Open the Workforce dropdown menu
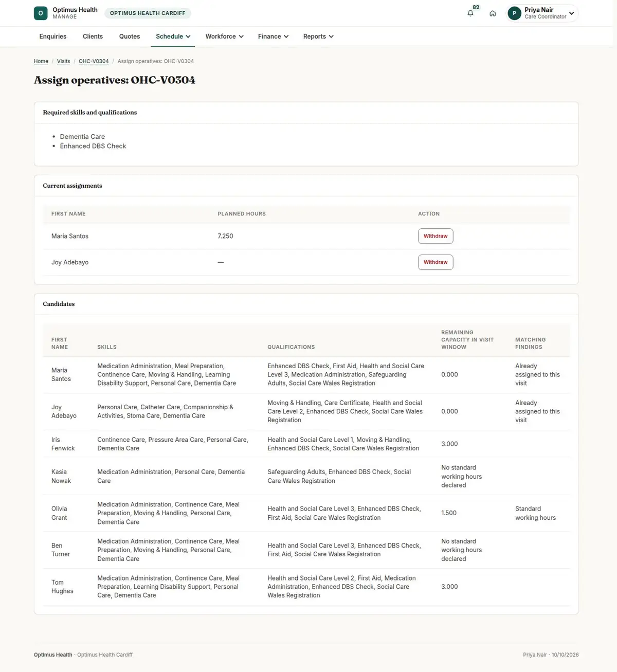617x672 pixels. 224,37
